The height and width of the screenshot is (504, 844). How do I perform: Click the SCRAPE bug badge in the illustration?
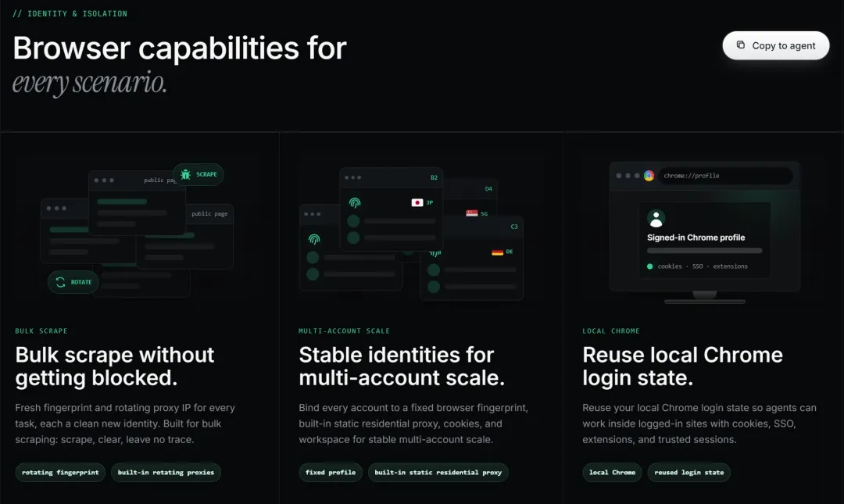pos(198,174)
